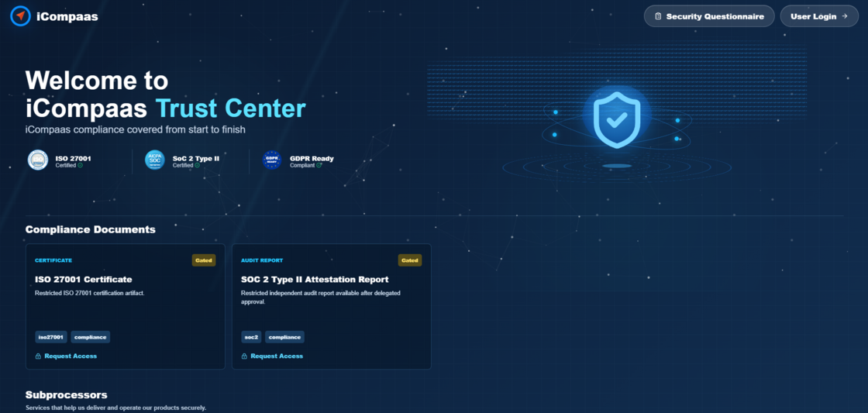
Task: Open the ISO 27001 Certificate card title
Action: click(x=84, y=279)
